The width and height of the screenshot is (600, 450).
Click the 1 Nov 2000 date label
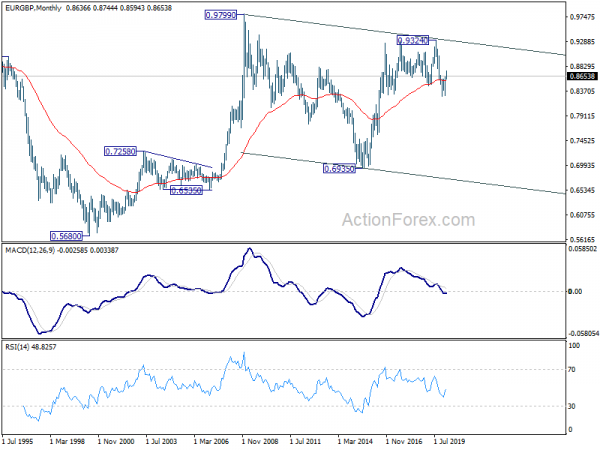pyautogui.click(x=116, y=441)
